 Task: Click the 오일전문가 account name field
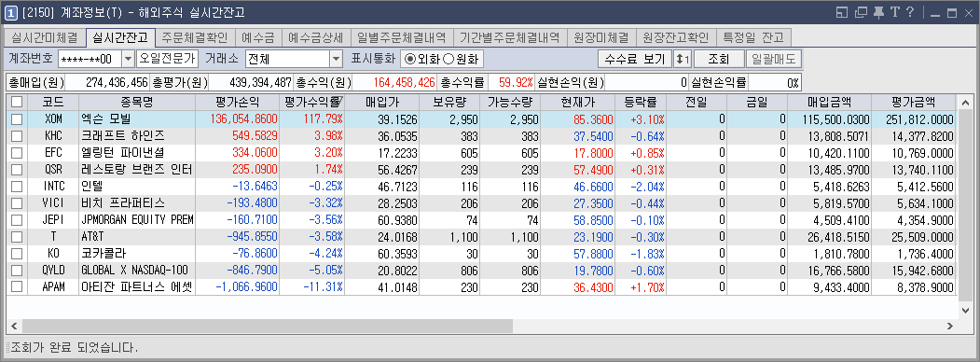coord(167,60)
